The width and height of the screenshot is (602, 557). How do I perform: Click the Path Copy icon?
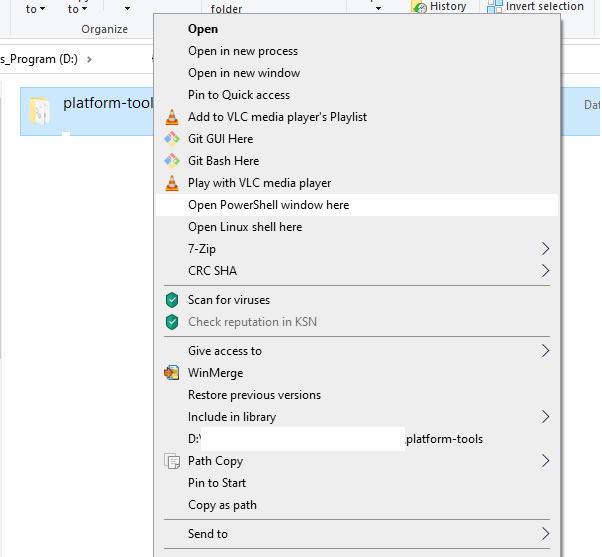coord(172,461)
